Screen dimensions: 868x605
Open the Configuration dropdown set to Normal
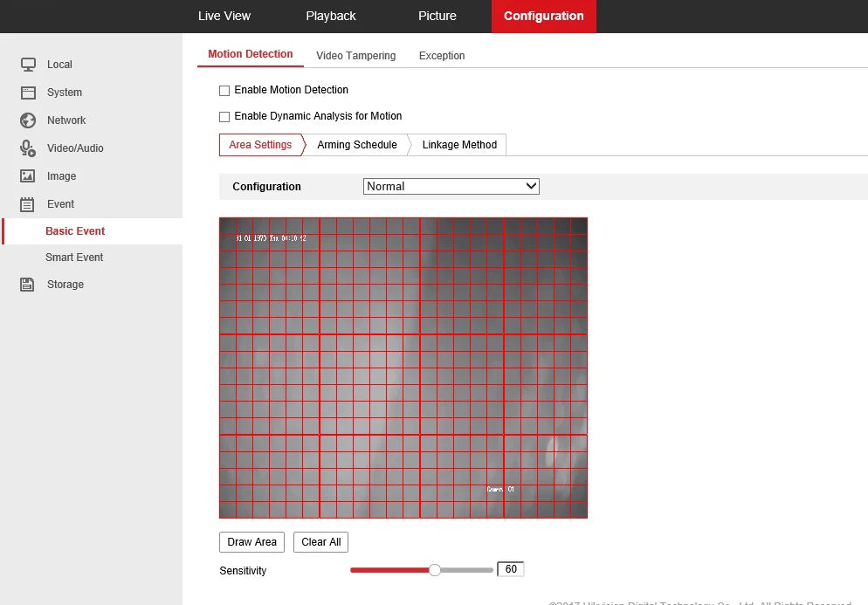point(451,186)
